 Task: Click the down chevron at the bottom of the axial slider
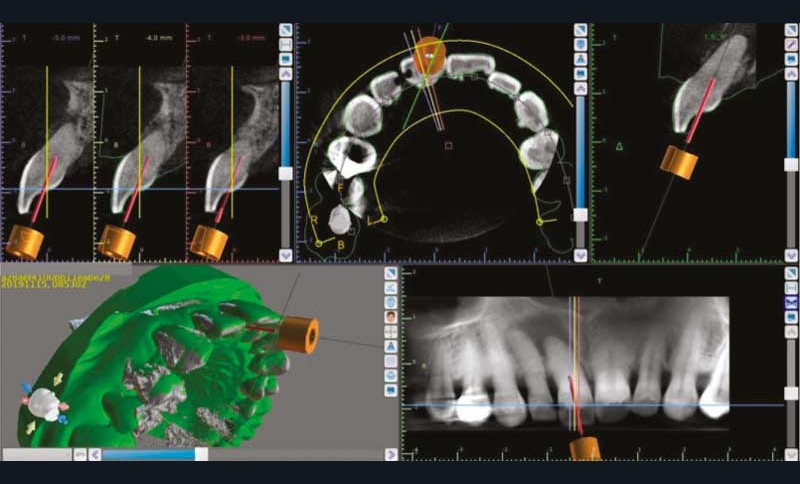581,255
